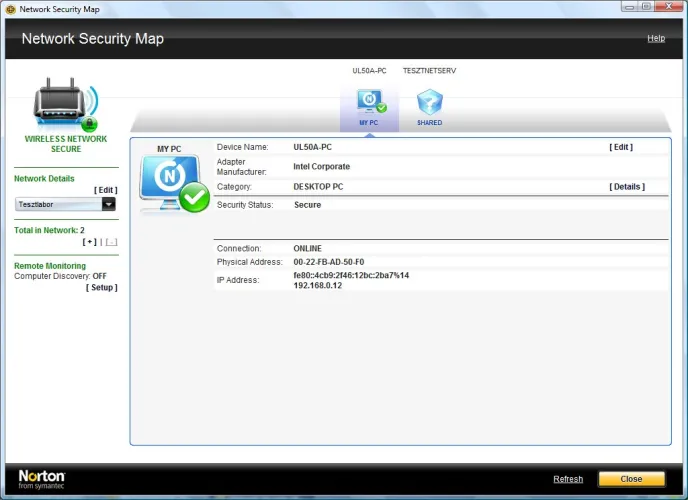
Task: Click the TESZTNETSERV label above map
Action: [x=430, y=71]
